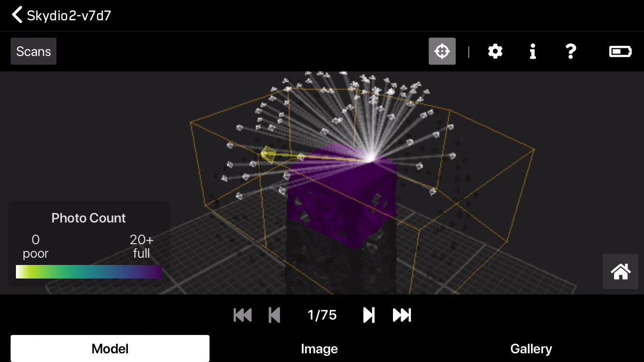Navigate back from Skydio2-v7d7 scan view

pos(17,14)
